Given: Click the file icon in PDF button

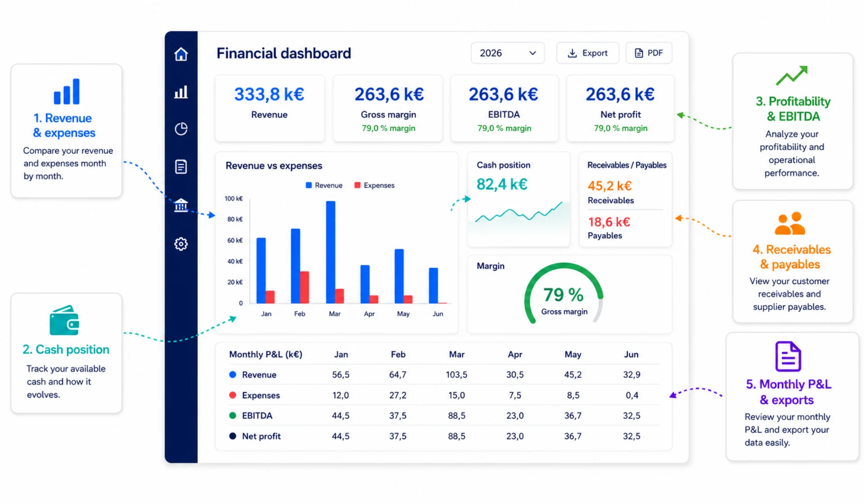Looking at the screenshot, I should (638, 53).
